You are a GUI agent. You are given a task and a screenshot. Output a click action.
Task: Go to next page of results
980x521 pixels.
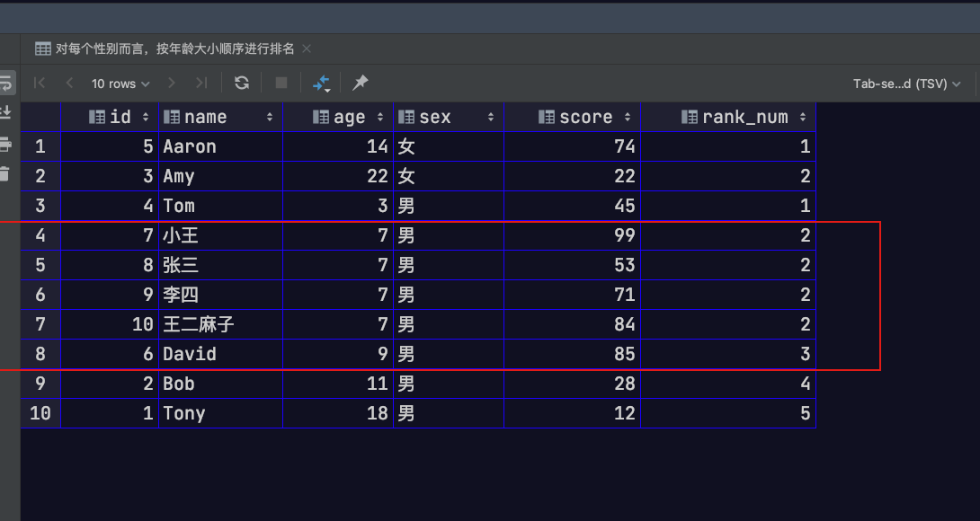[x=171, y=83]
